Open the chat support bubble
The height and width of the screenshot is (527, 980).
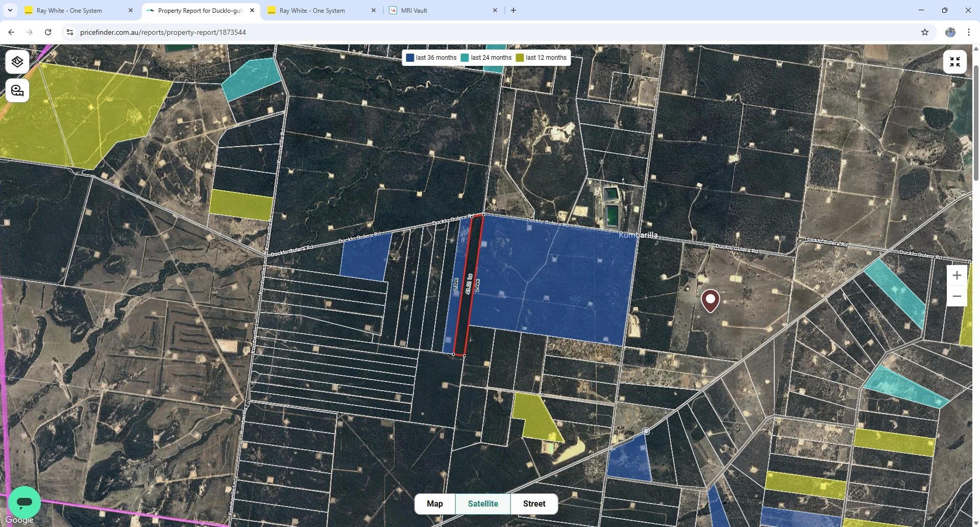point(24,502)
